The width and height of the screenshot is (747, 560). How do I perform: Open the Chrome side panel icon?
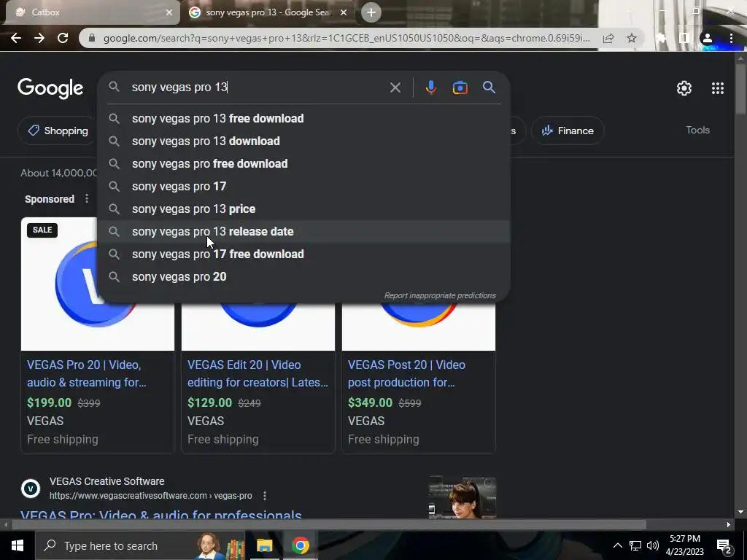coord(684,38)
